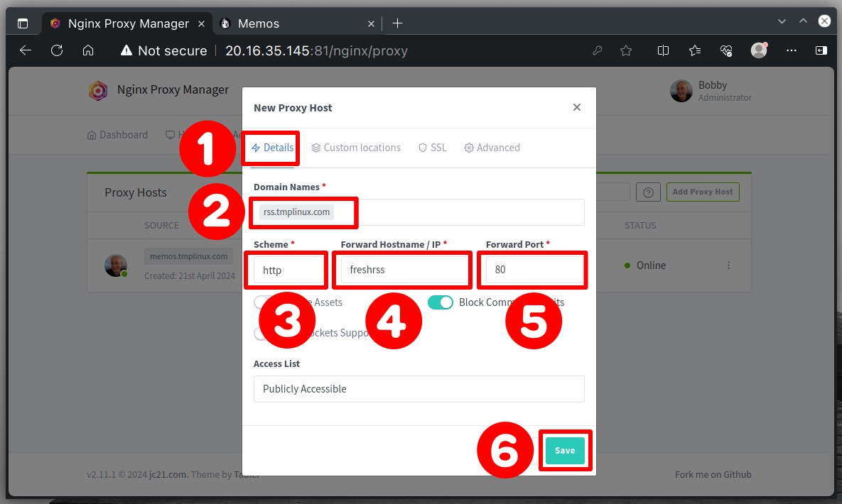The image size is (842, 504).
Task: Go back to the previous page
Action: [26, 50]
